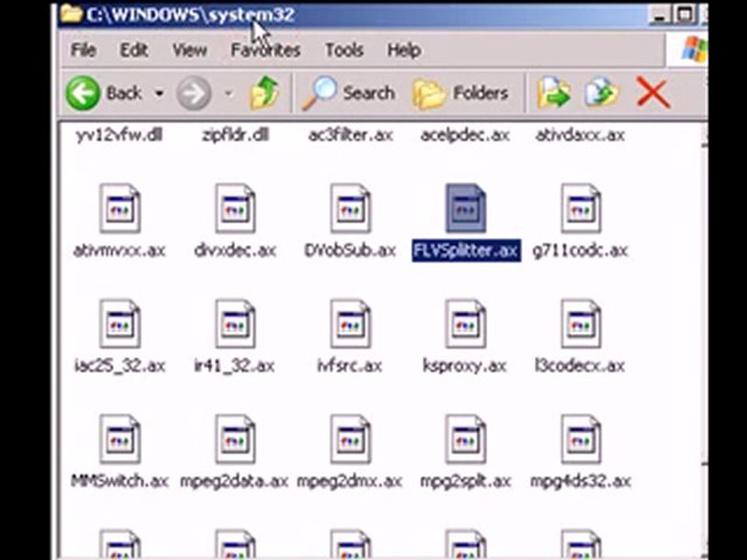Viewport: 747px width, 560px height.
Task: Open the Help menu
Action: coord(404,50)
